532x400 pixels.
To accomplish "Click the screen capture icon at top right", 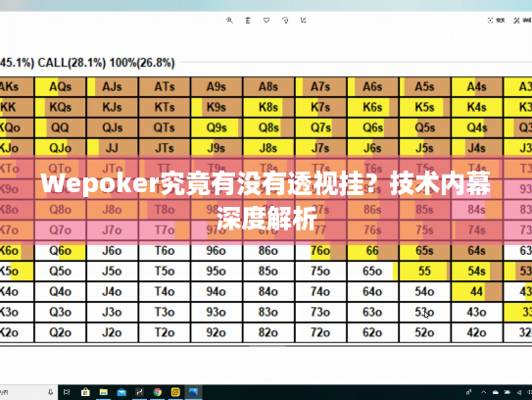I will pos(490,21).
